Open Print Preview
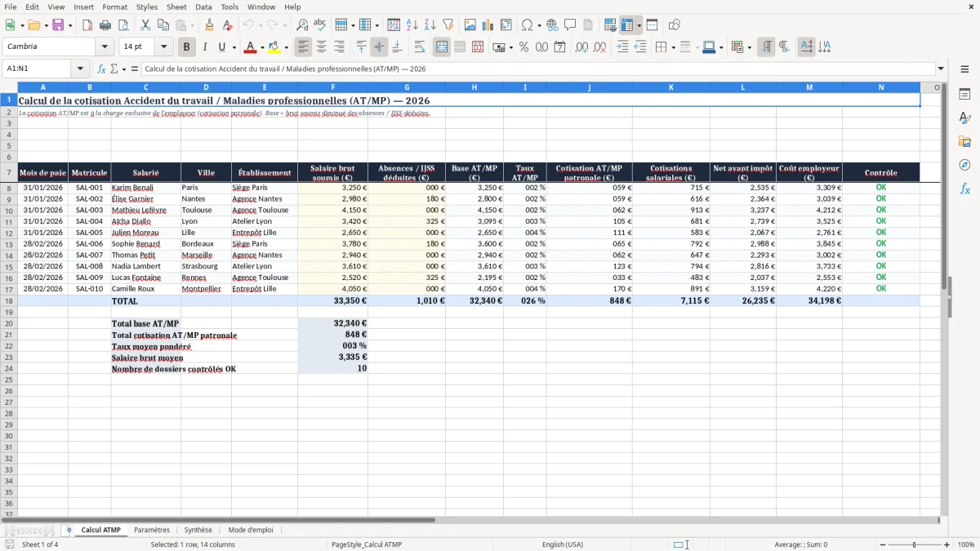This screenshot has height=551, width=980. point(123,25)
